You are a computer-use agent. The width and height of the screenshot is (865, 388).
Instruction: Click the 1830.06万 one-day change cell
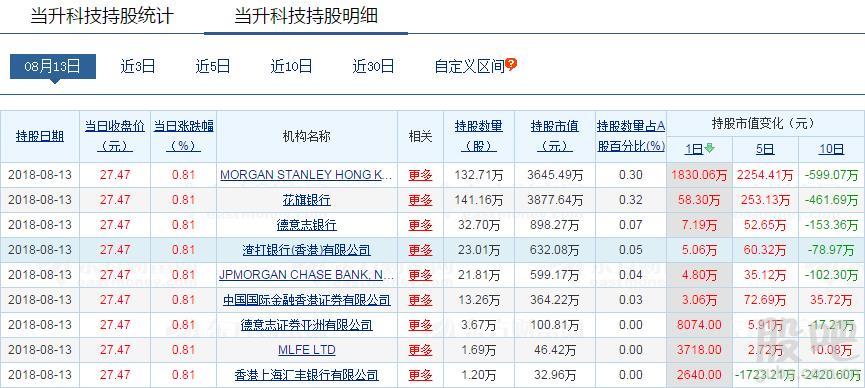point(699,175)
